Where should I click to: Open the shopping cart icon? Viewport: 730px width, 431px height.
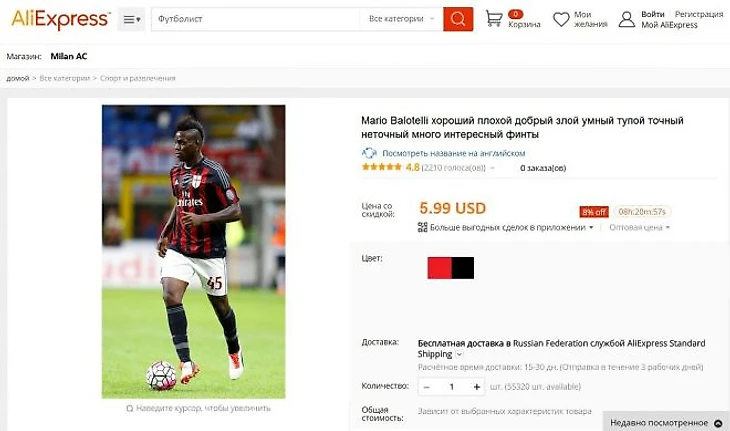point(493,19)
